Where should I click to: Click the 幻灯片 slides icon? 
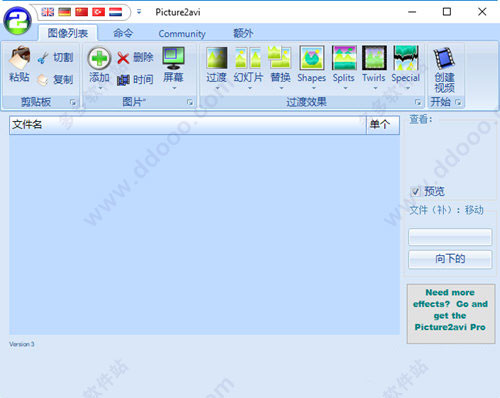click(x=248, y=58)
